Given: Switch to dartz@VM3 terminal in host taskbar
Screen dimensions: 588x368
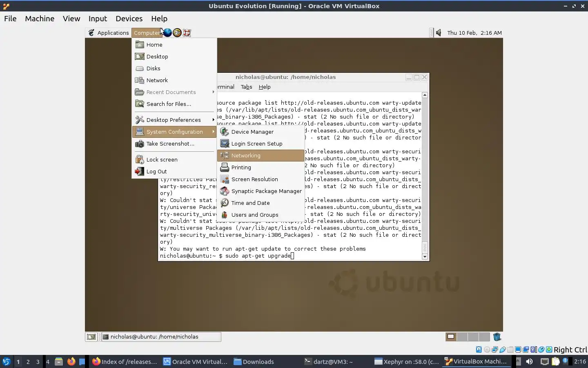Looking at the screenshot, I should point(329,361).
